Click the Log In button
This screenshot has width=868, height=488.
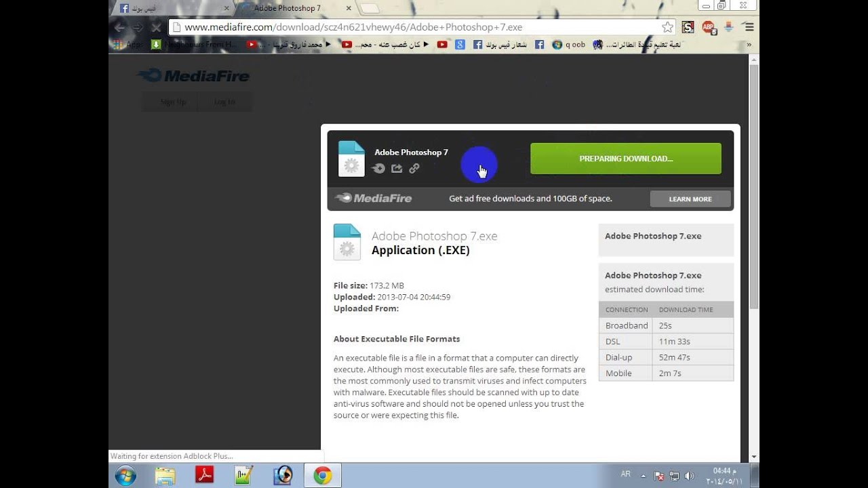(224, 102)
